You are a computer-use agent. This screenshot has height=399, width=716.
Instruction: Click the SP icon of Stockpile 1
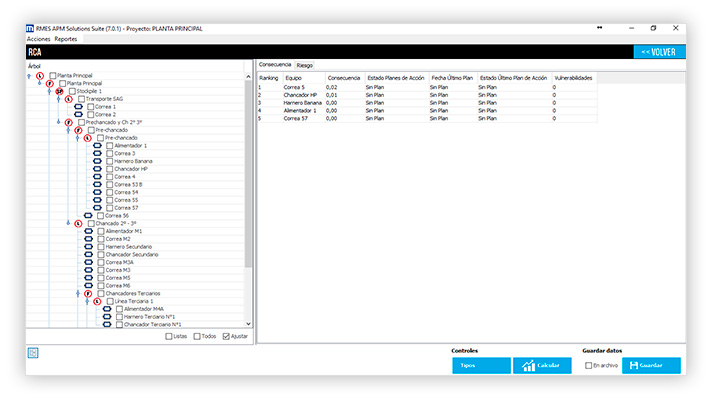tap(59, 91)
